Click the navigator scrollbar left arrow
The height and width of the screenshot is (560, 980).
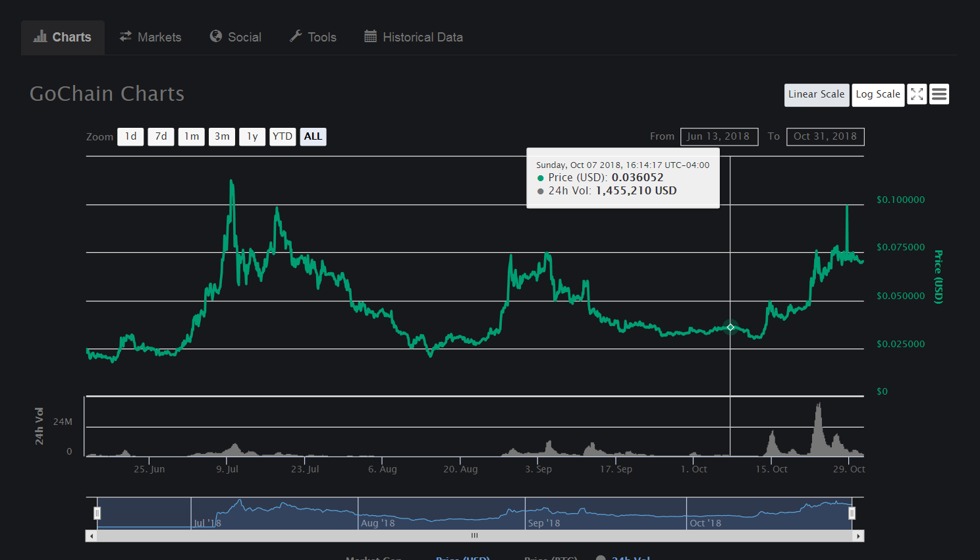pyautogui.click(x=92, y=536)
